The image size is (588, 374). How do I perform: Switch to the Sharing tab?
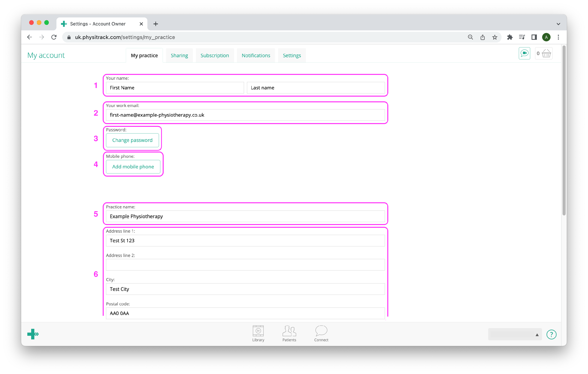[179, 55]
